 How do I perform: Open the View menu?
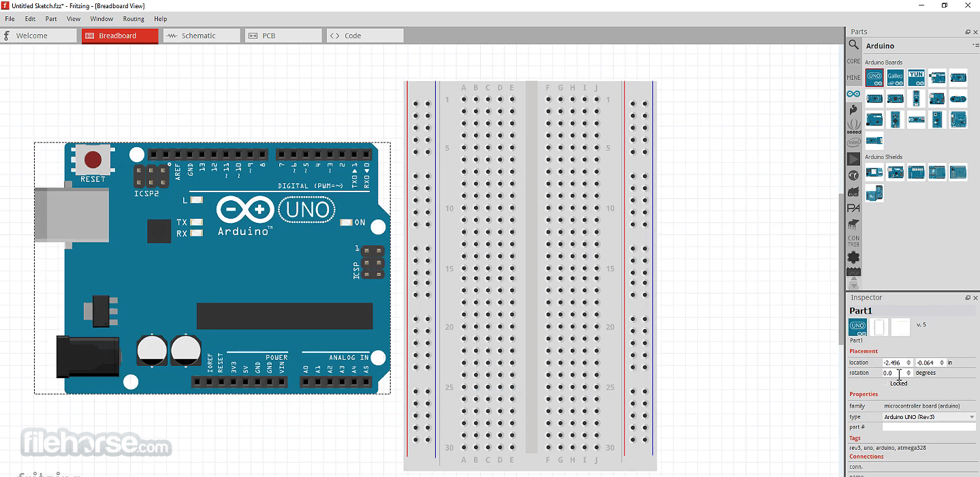74,19
